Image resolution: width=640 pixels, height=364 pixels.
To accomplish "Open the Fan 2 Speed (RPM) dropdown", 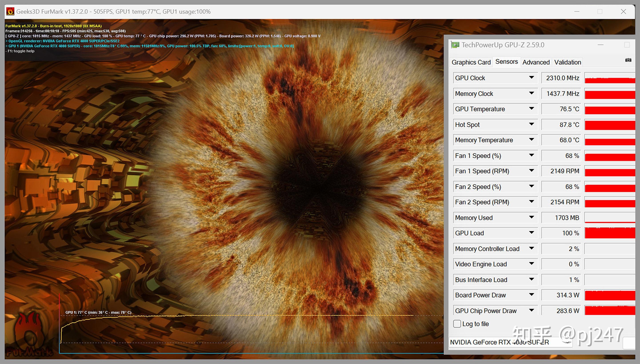I will 532,202.
